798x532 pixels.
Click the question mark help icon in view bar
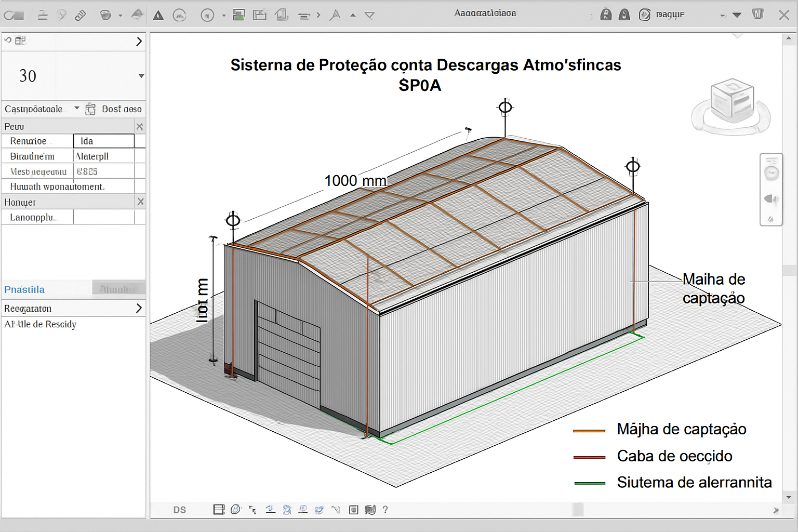tap(385, 510)
